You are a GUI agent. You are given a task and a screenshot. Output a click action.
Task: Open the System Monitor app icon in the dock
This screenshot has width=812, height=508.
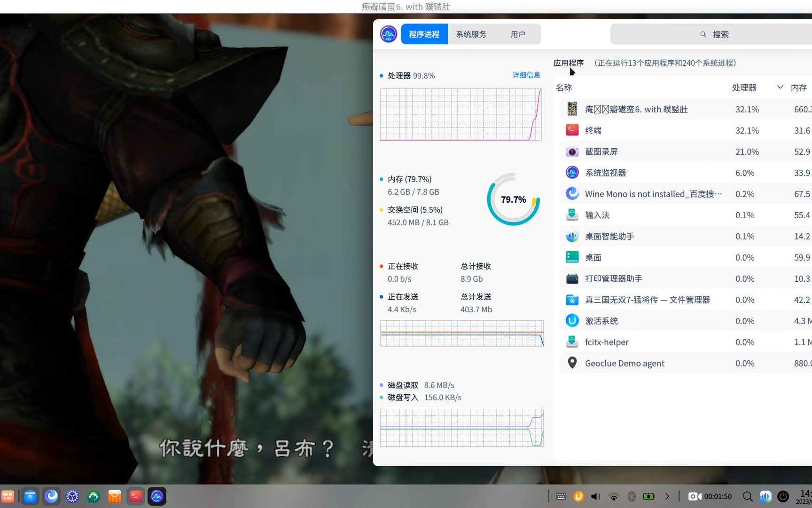coord(156,496)
